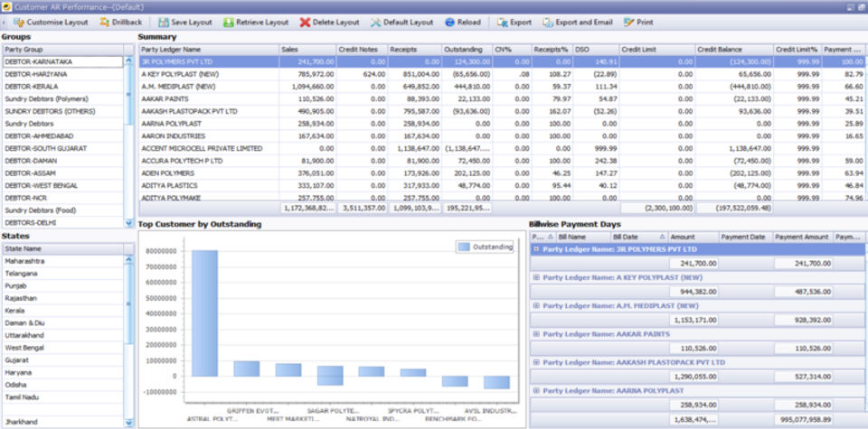868x429 pixels.
Task: Expand the AARNA POLYPLAST bill group
Action: pos(537,390)
